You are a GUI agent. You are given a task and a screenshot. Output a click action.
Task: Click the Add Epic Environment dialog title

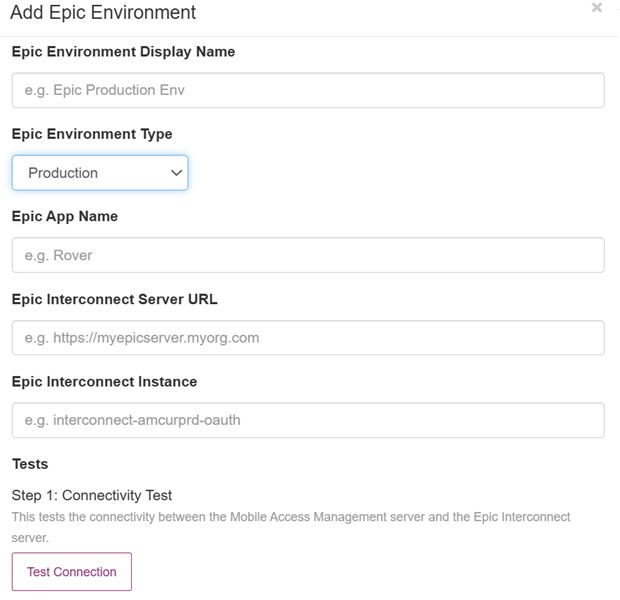[103, 12]
